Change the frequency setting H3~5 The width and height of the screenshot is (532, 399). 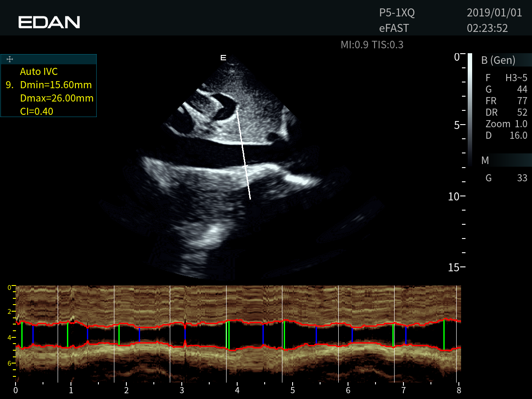[x=516, y=78]
